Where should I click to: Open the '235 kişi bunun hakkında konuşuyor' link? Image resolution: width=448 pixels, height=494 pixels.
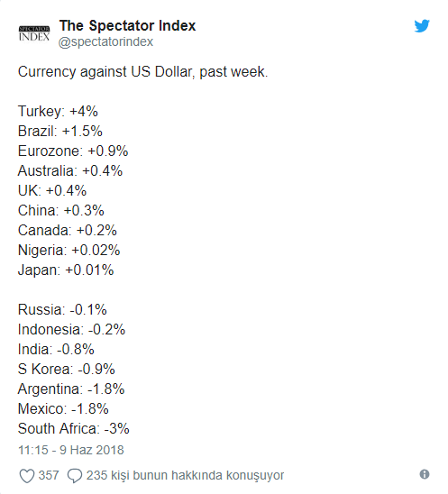point(186,475)
